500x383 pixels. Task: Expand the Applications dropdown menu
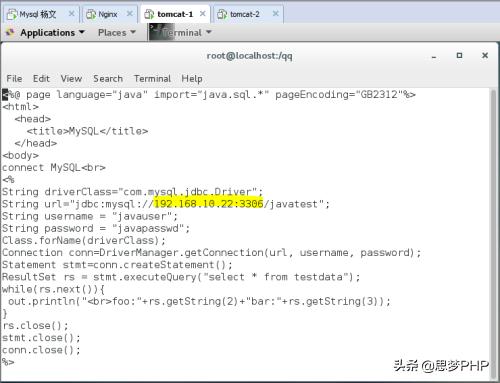(x=52, y=32)
